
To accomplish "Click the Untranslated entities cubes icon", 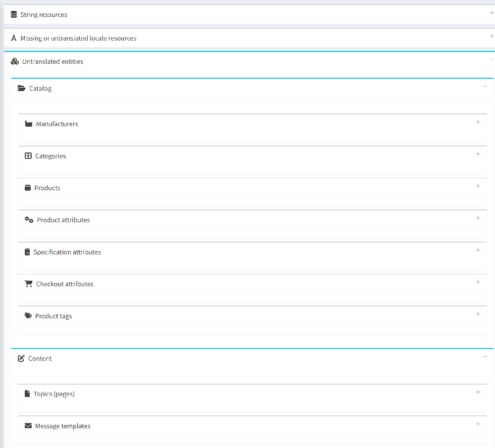I will [x=15, y=61].
